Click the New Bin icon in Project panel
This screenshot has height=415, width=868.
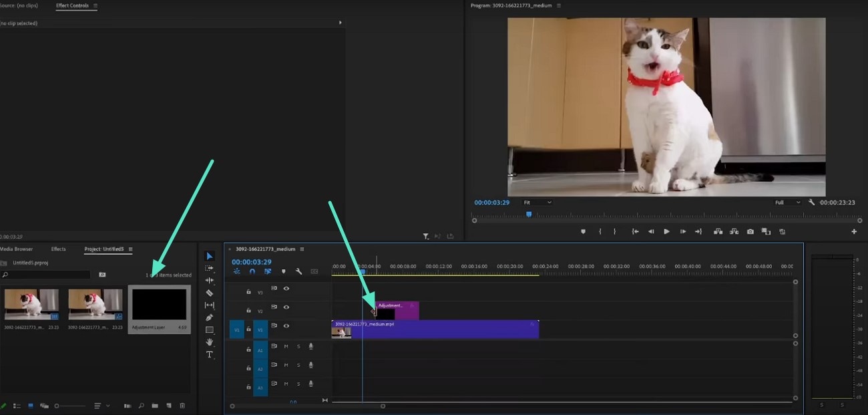click(155, 406)
